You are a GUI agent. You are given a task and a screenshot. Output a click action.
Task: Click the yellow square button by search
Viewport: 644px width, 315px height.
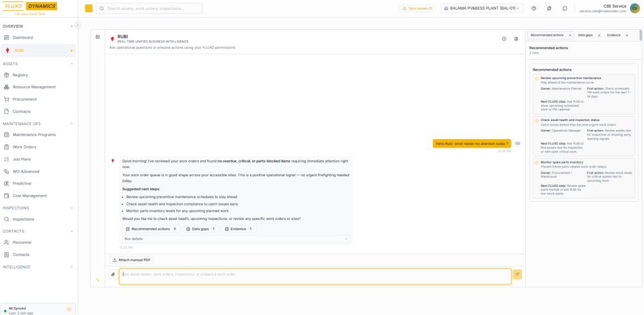tap(89, 8)
